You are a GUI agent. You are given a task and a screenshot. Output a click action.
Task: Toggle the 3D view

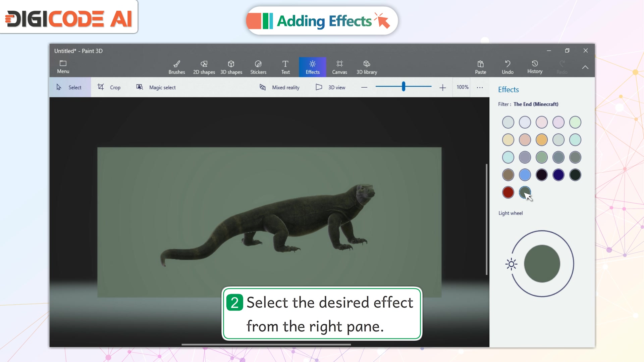click(x=330, y=87)
